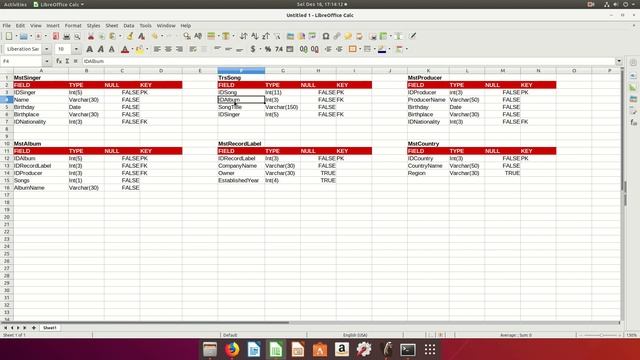
Task: Run spelling check icon
Action: pos(198,36)
